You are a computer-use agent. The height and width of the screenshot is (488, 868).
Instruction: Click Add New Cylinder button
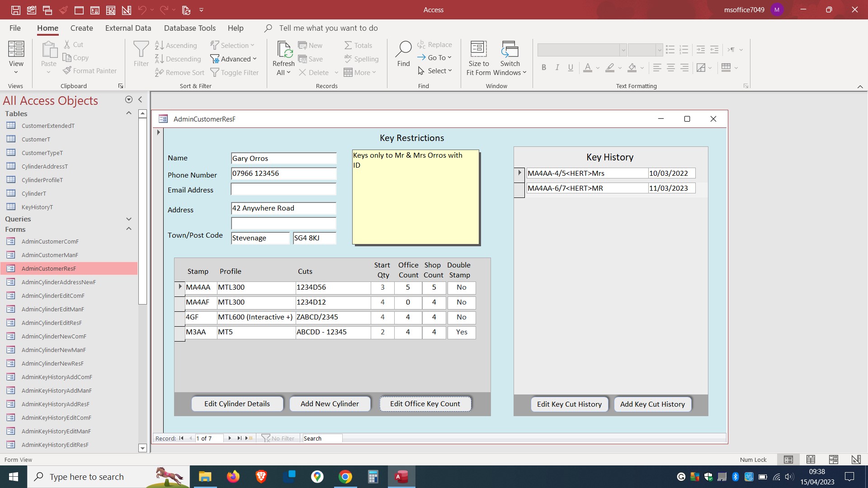click(330, 404)
